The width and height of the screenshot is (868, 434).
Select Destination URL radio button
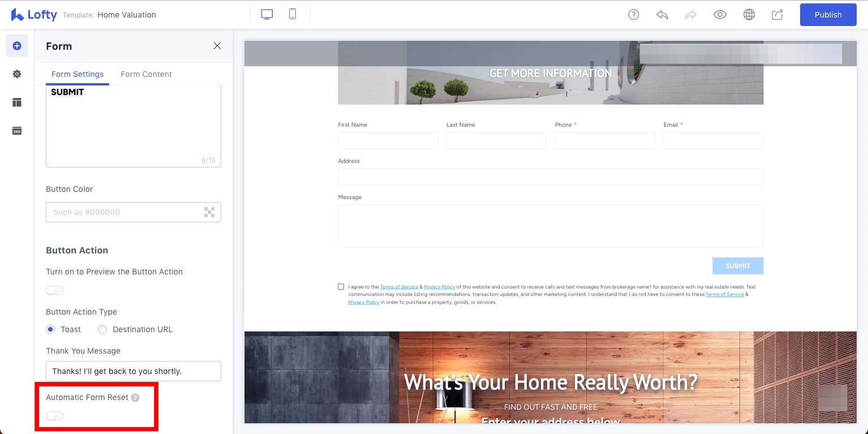[x=102, y=329]
